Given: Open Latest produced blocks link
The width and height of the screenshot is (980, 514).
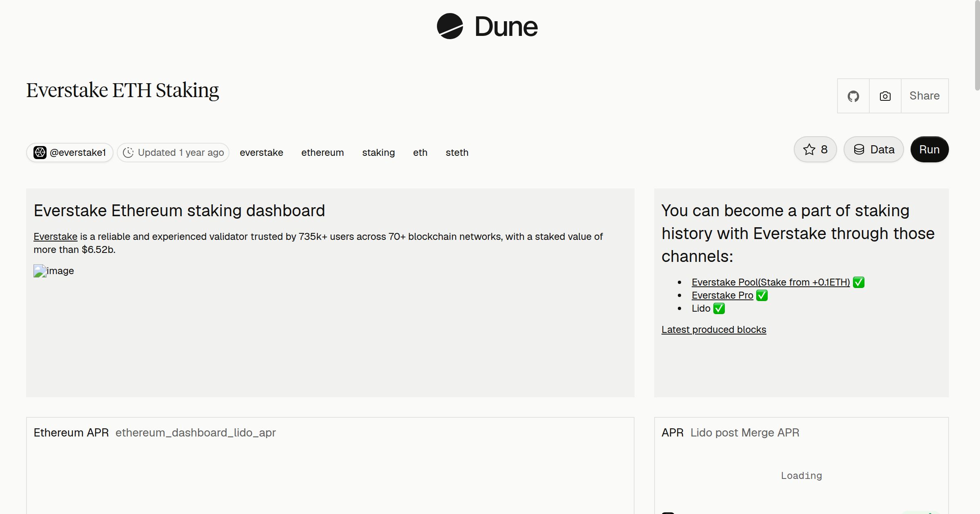Looking at the screenshot, I should coord(714,330).
